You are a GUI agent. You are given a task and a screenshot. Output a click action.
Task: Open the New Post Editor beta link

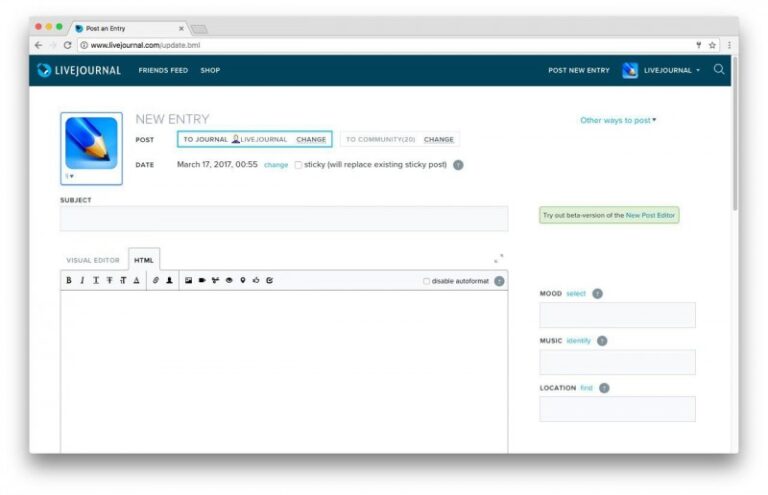pos(652,215)
